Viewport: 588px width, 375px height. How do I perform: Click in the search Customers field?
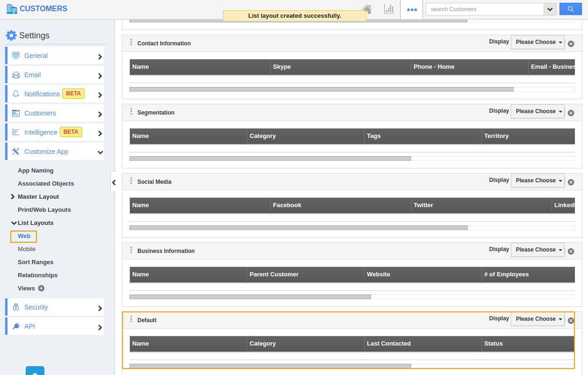(x=484, y=9)
